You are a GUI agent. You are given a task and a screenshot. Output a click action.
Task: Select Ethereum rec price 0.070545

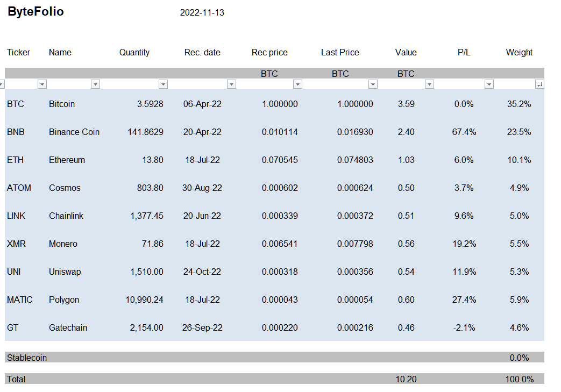tap(280, 160)
